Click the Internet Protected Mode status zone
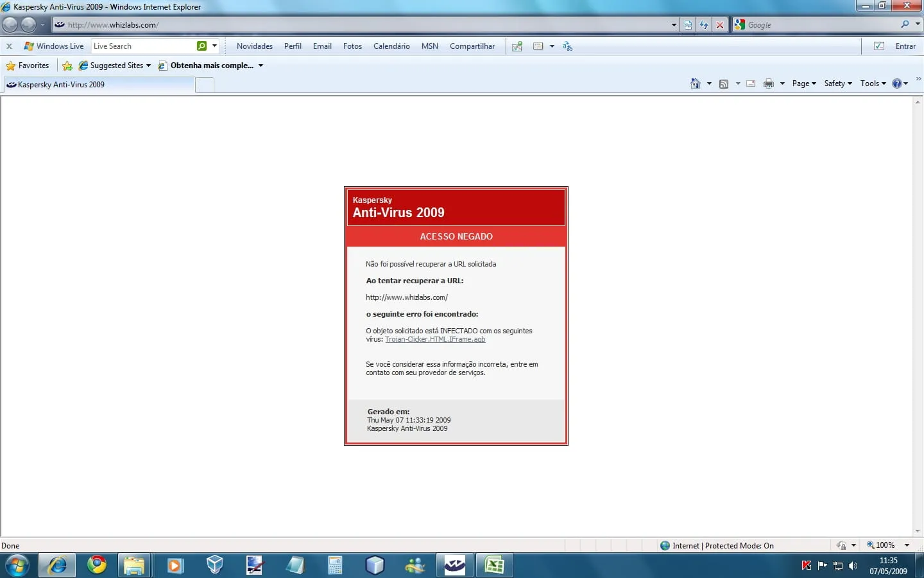Image resolution: width=924 pixels, height=578 pixels. (x=717, y=546)
